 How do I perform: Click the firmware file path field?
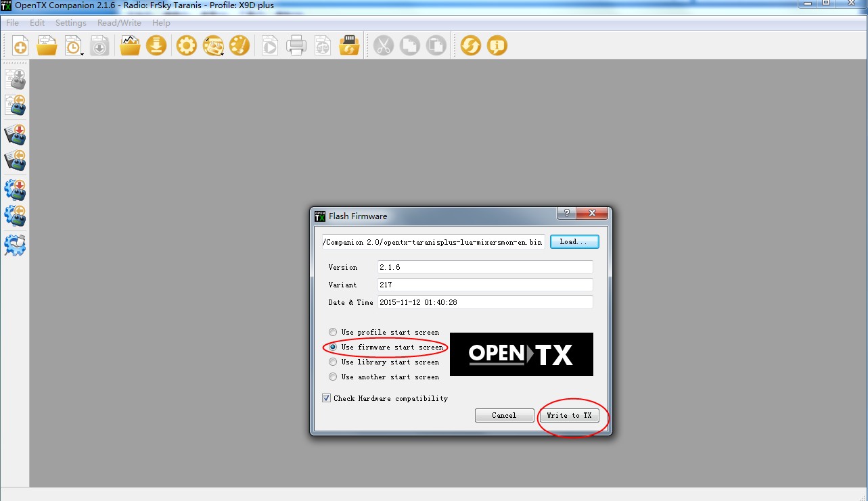click(434, 241)
